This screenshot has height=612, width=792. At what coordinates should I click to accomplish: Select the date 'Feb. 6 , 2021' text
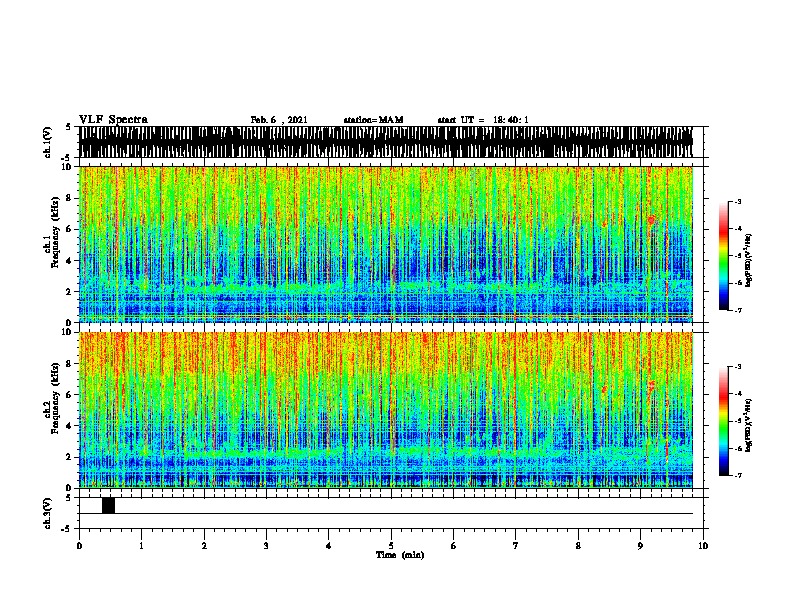(279, 120)
